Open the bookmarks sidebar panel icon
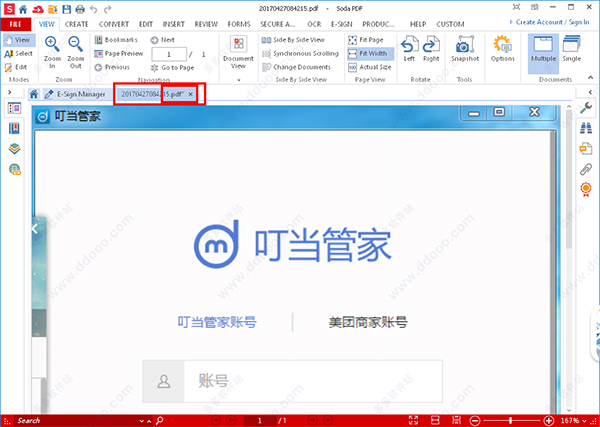This screenshot has height=427, width=600. (x=15, y=129)
